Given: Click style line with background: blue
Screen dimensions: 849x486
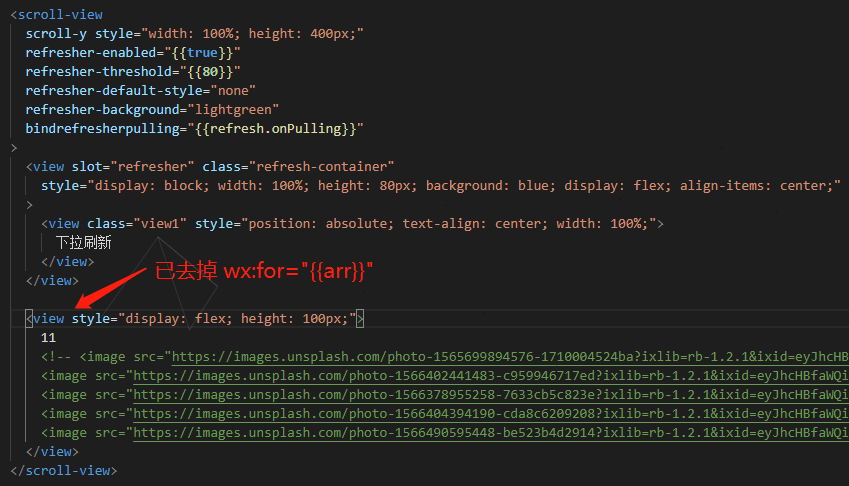Looking at the screenshot, I should click(441, 186).
